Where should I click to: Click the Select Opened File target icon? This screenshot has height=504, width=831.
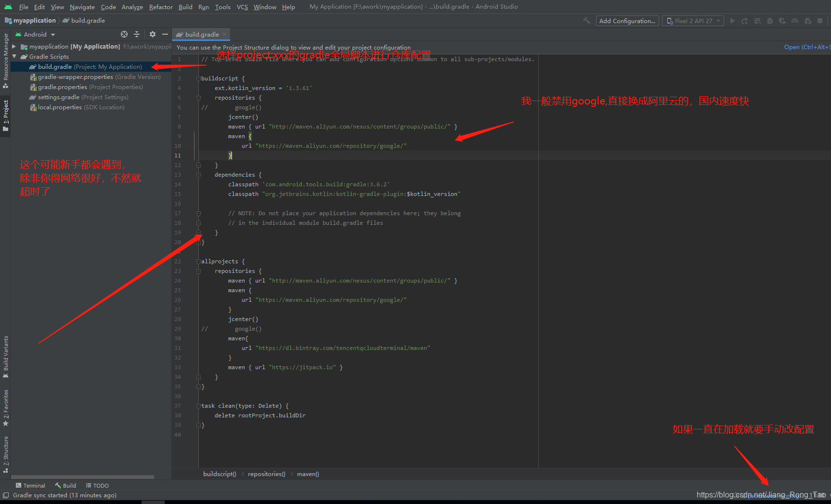[124, 34]
